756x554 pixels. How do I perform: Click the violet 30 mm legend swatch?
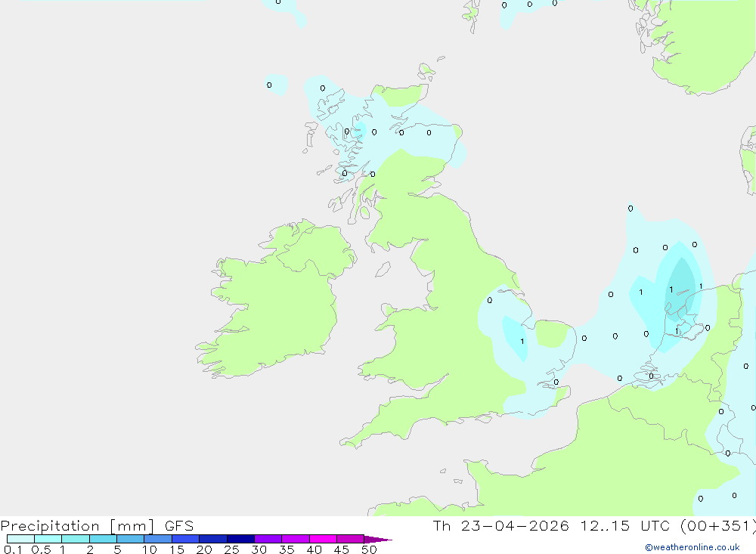[x=268, y=539]
